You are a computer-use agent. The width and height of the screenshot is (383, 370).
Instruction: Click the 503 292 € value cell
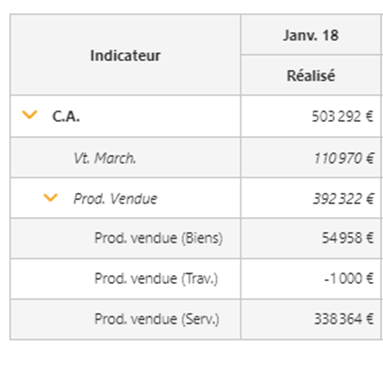tap(311, 116)
